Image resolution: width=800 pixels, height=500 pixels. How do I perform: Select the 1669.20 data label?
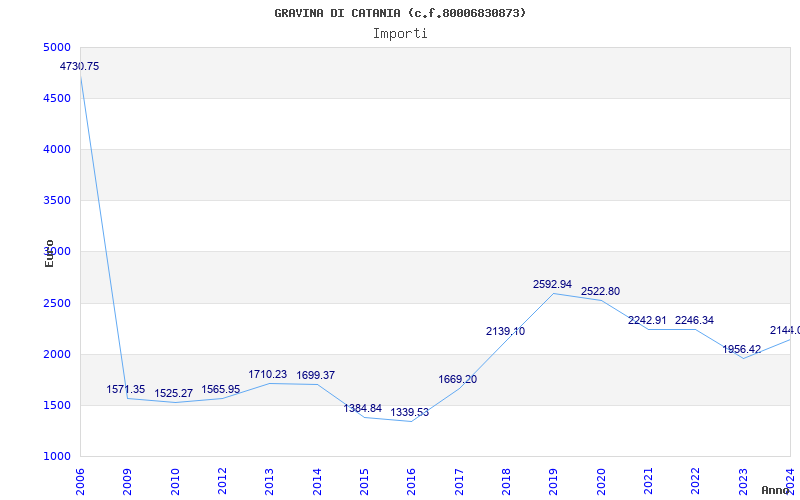click(x=458, y=380)
